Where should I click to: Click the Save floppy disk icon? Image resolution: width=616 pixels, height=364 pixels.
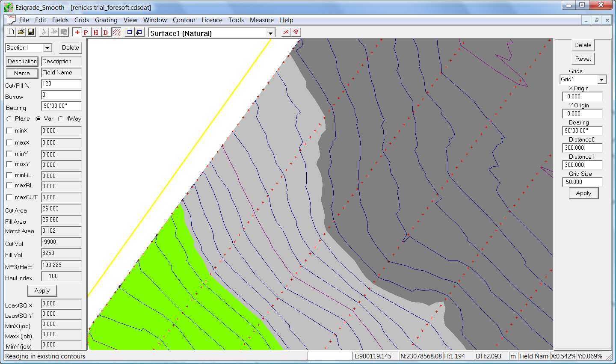tap(31, 32)
